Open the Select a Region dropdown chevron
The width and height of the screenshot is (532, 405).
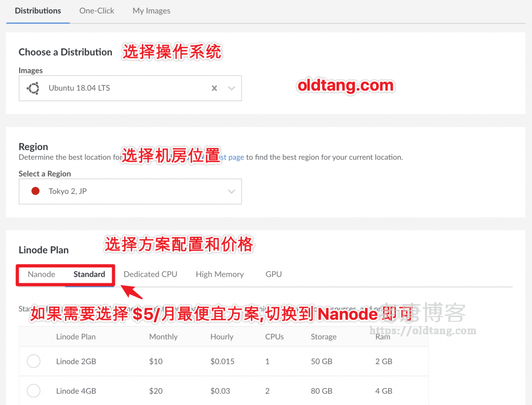232,191
